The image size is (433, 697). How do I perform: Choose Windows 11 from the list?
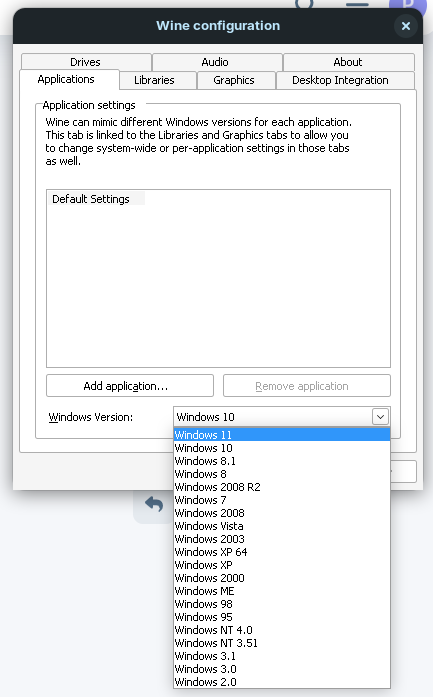282,435
